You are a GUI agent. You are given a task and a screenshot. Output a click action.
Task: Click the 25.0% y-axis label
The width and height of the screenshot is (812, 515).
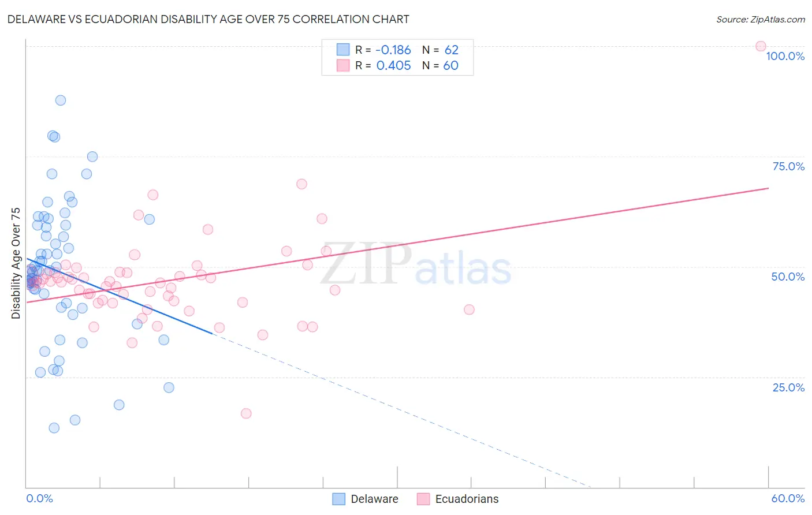[x=788, y=387]
